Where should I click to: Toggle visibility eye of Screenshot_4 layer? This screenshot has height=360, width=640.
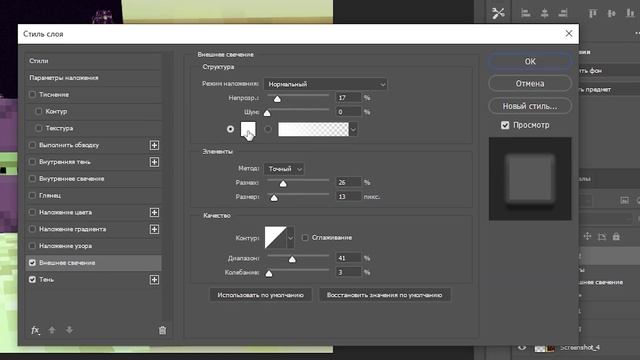522,348
